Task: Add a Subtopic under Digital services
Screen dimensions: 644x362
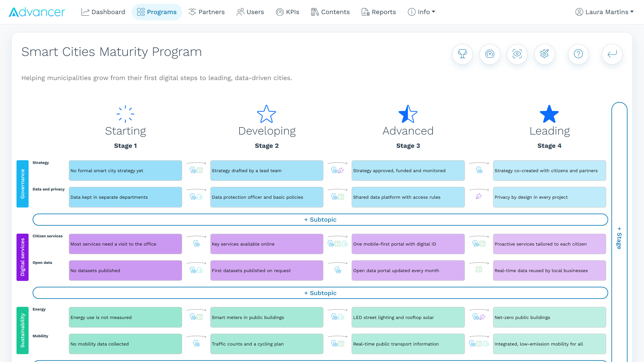Action: click(320, 293)
